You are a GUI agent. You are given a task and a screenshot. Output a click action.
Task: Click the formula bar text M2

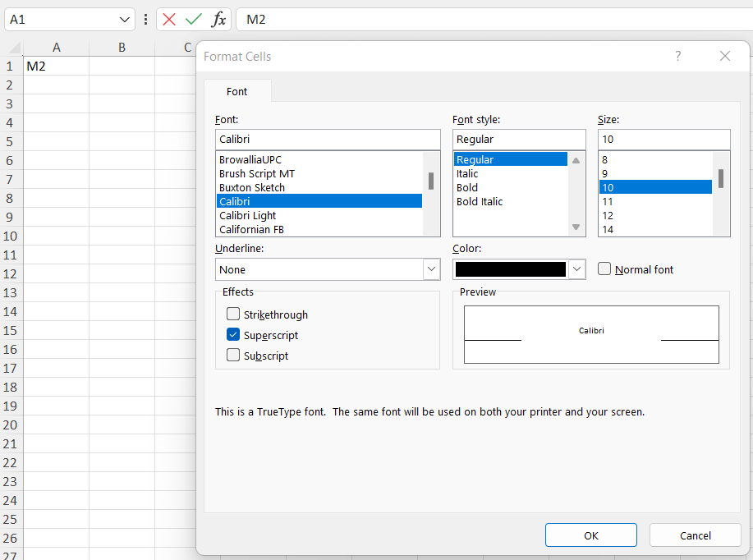256,20
